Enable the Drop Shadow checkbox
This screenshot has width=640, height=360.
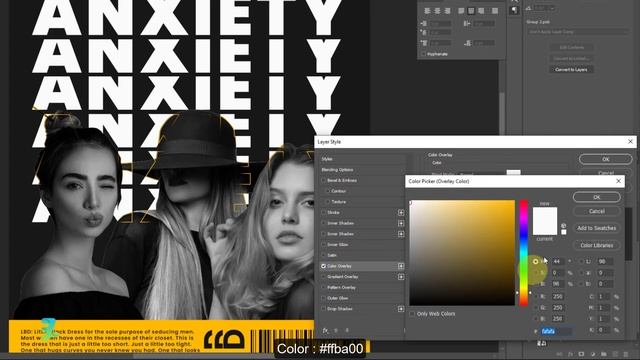(x=323, y=309)
